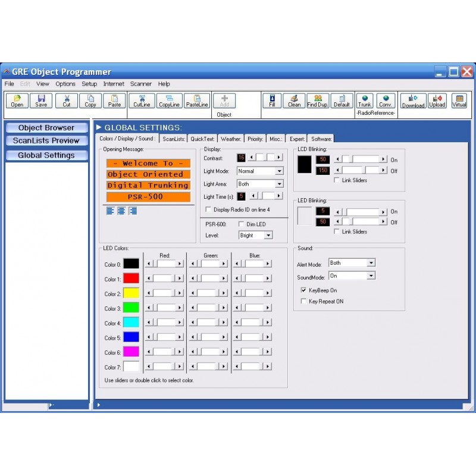Disable KeyBeep On
This screenshot has height=476, width=476.
pos(304,291)
